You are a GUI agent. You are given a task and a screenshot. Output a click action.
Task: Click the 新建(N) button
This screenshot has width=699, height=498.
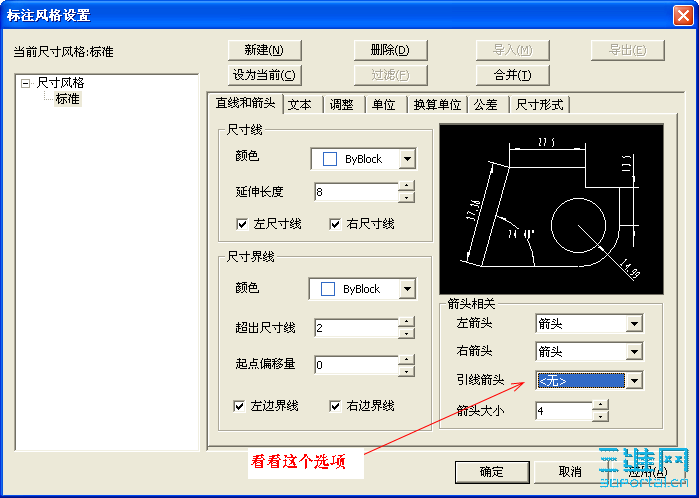pos(264,50)
